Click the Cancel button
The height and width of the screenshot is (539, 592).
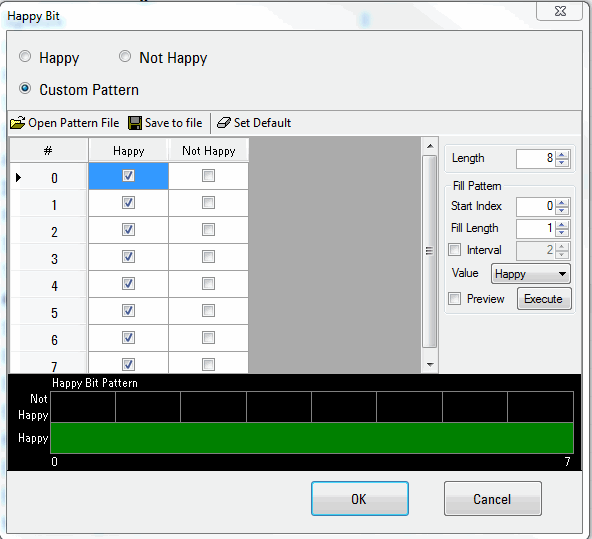(493, 498)
